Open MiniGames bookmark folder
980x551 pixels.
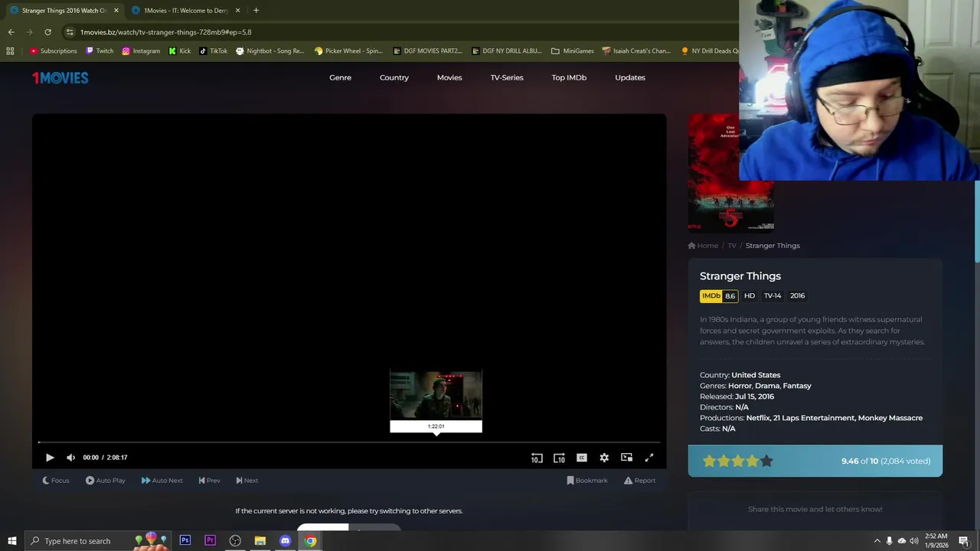coord(572,51)
